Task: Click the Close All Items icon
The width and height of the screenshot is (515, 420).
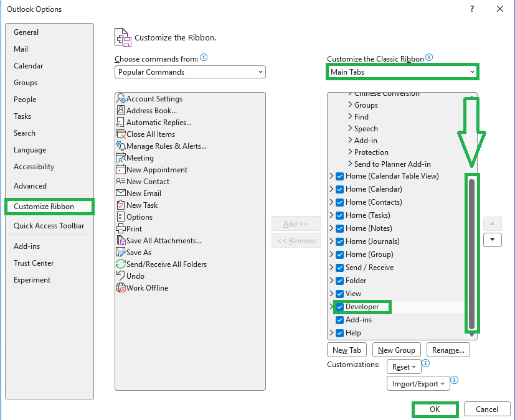Action: (x=121, y=134)
